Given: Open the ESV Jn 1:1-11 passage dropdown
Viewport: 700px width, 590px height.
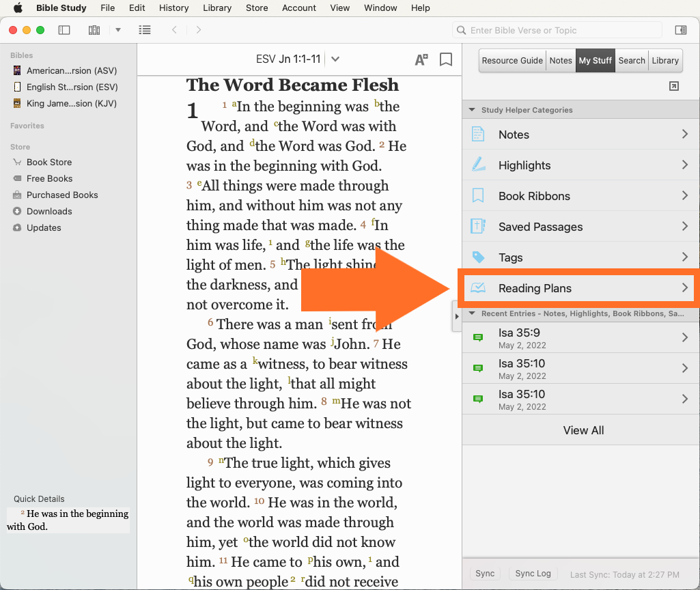Looking at the screenshot, I should 335,59.
